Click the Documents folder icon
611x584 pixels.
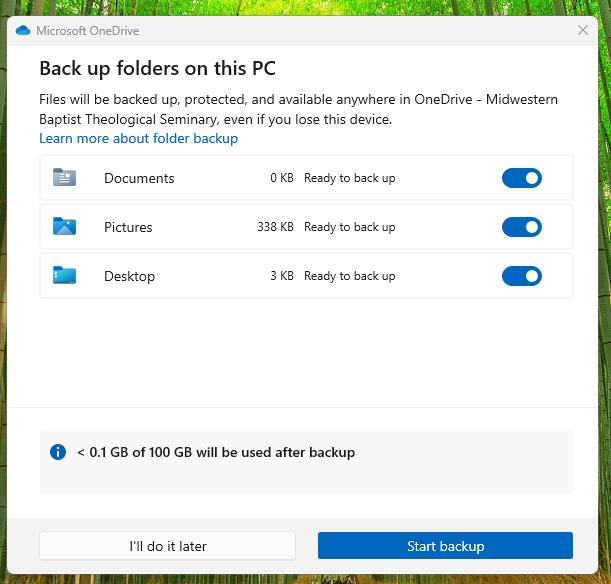point(64,178)
